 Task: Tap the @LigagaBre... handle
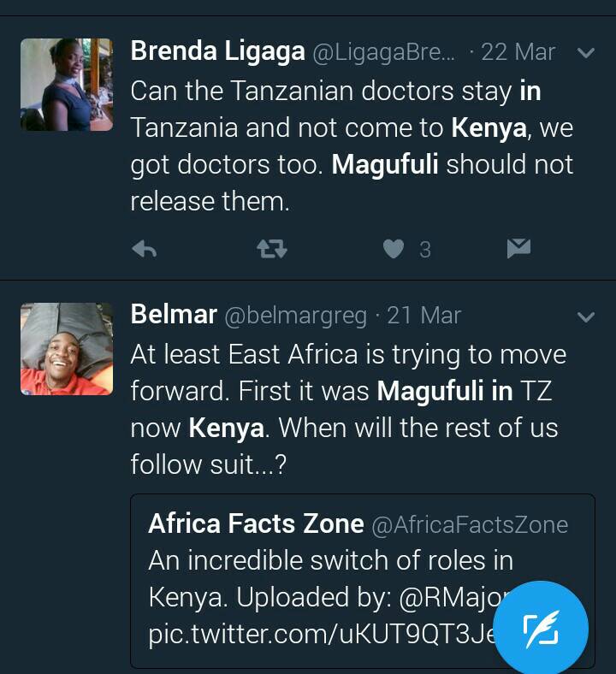tap(384, 52)
